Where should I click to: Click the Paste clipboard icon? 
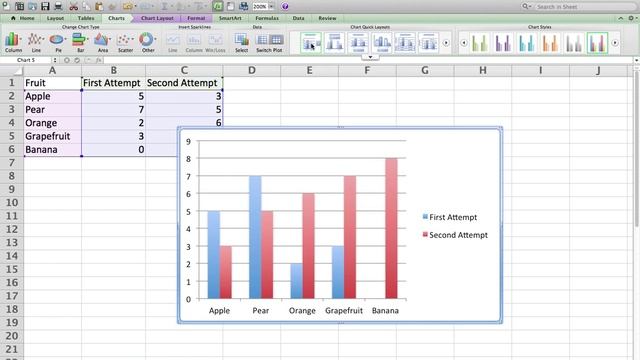click(99, 7)
